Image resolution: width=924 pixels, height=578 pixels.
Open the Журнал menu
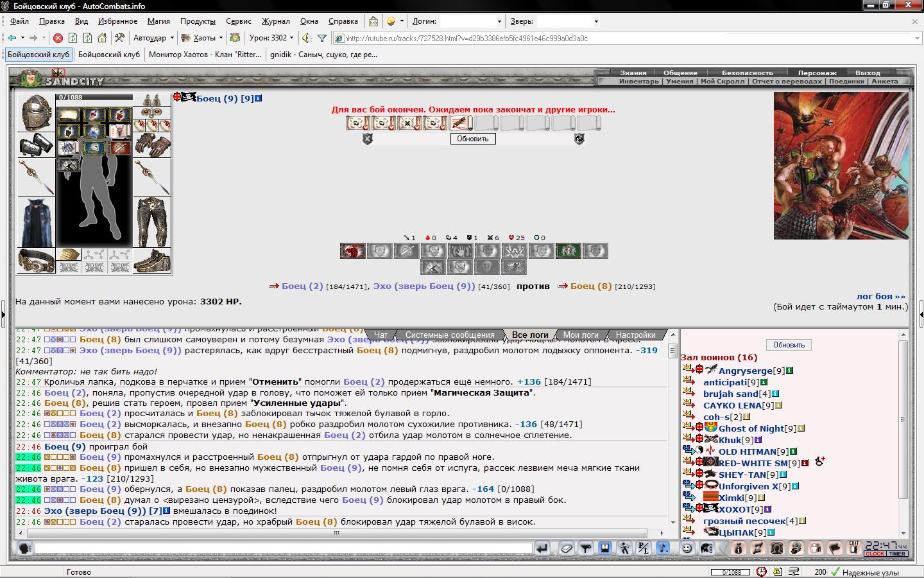[x=276, y=21]
